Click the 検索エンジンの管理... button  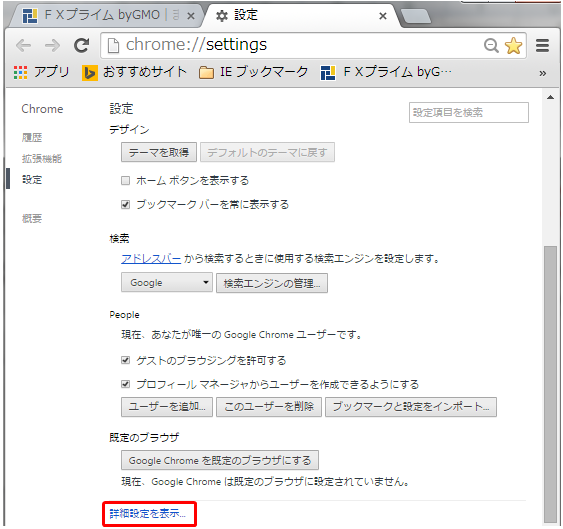pyautogui.click(x=272, y=283)
